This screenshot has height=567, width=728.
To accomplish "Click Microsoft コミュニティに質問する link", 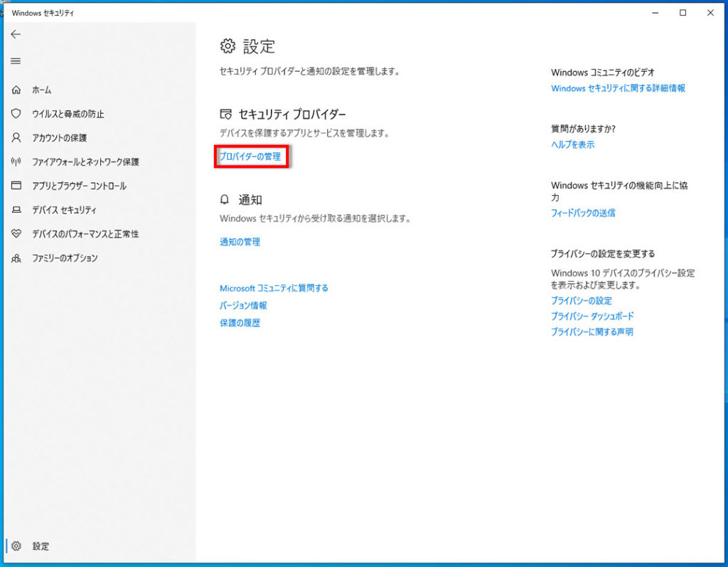I will click(x=274, y=288).
